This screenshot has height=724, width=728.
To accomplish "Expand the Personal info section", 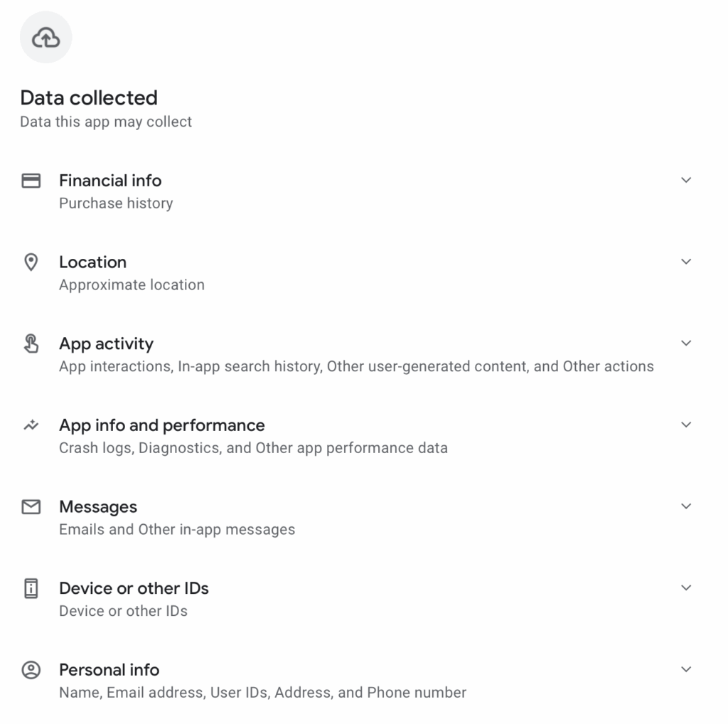I will coord(686,669).
